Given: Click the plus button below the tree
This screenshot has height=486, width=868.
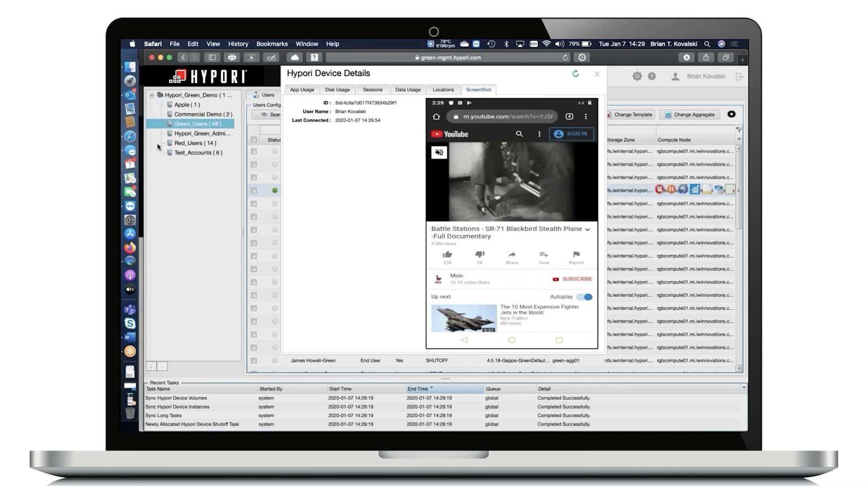Looking at the screenshot, I should (151, 366).
